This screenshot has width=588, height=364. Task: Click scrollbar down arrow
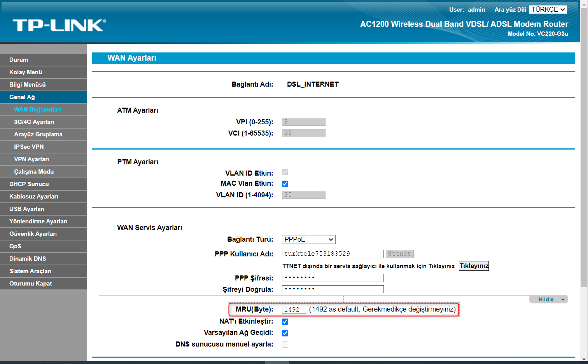584,360
